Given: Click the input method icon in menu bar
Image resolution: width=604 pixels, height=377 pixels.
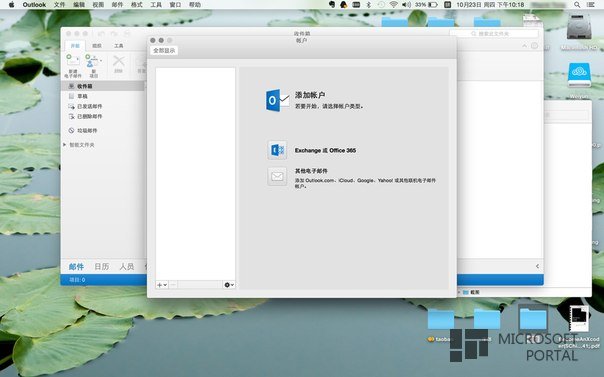Looking at the screenshot, I should click(448, 5).
